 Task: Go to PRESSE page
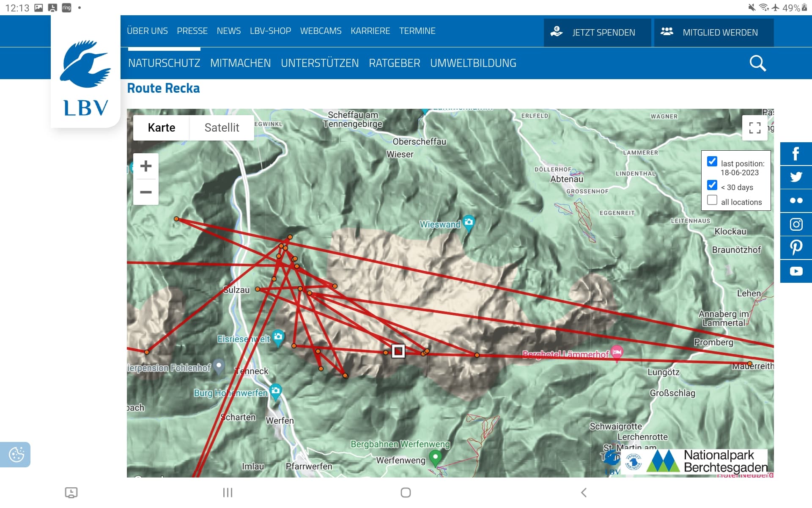(192, 31)
